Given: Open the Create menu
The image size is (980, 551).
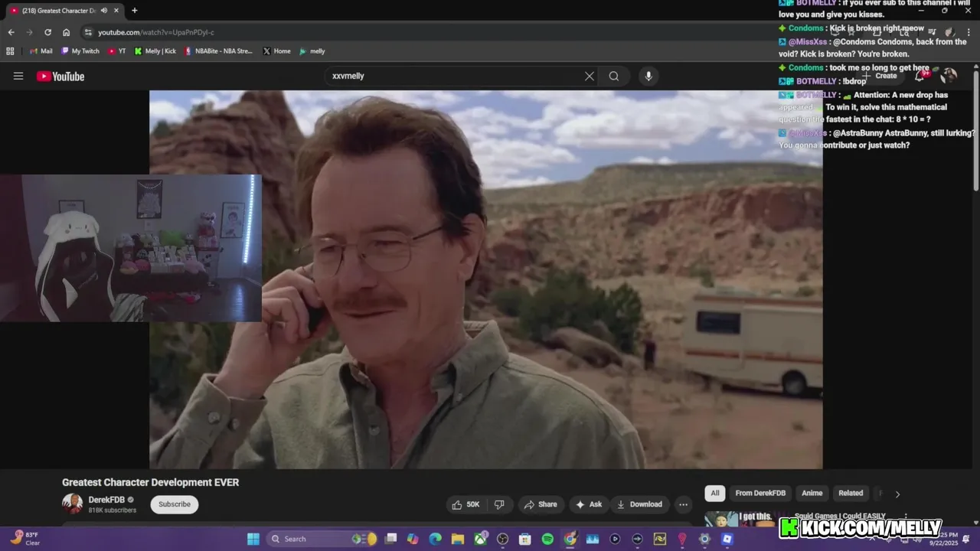Looking at the screenshot, I should [x=879, y=76].
